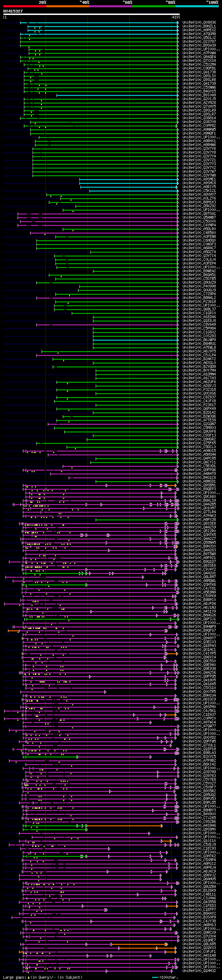
Task: Select the UniRef100_Q5G1J2 label
Action: [199, 38]
